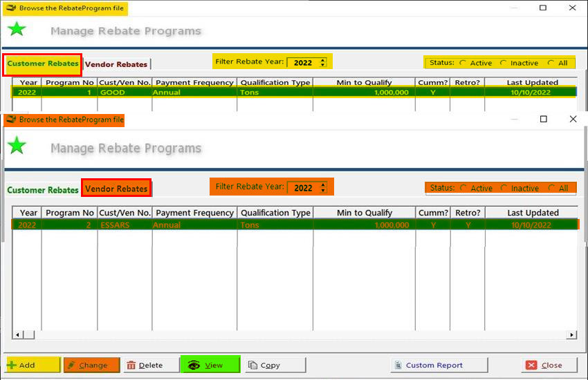Click Program No column header in lower table
This screenshot has height=380, width=588.
click(69, 213)
